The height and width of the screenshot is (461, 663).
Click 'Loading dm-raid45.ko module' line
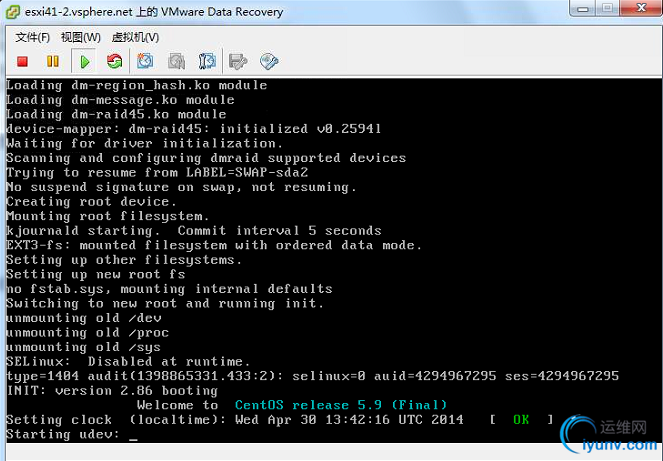pyautogui.click(x=116, y=114)
